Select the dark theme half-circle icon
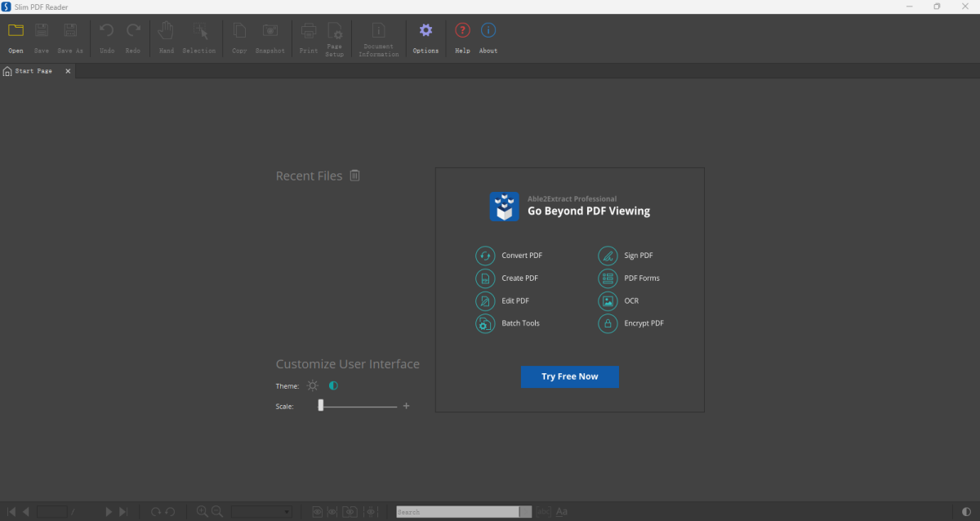 point(333,386)
